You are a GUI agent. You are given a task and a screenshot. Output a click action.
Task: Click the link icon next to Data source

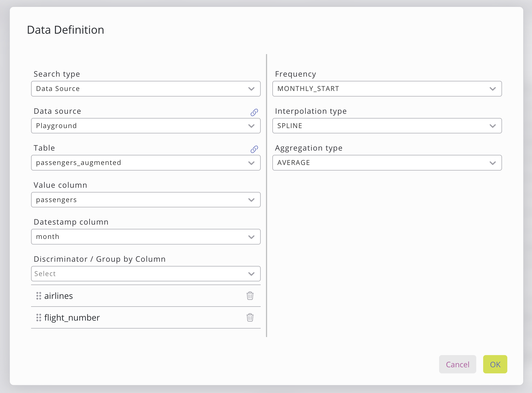(254, 112)
